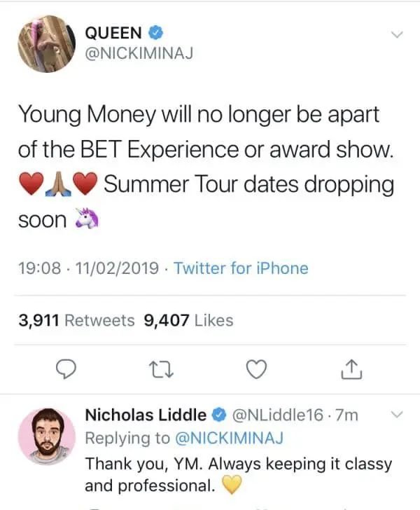Open QUEEN's profile picture
The image size is (420, 510).
point(46,43)
